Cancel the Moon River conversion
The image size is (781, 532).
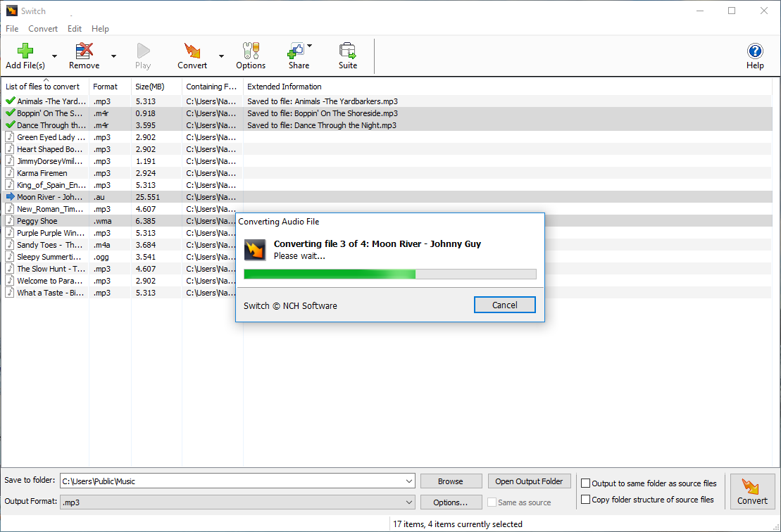click(x=505, y=305)
